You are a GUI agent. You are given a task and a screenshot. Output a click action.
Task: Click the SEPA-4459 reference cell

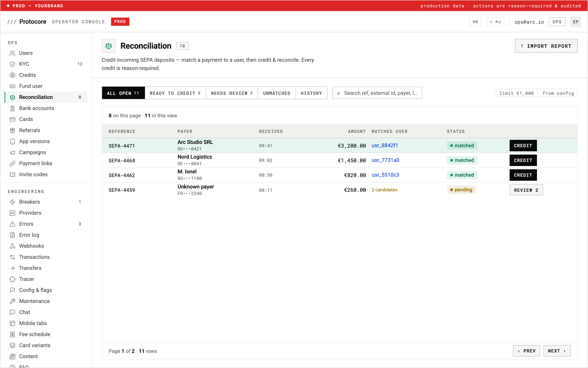[x=122, y=190]
